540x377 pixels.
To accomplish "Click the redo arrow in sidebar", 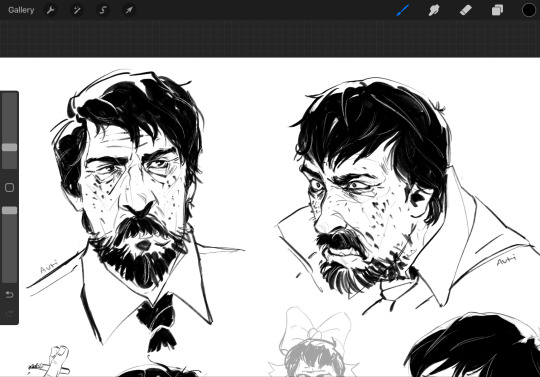I will 9,314.
